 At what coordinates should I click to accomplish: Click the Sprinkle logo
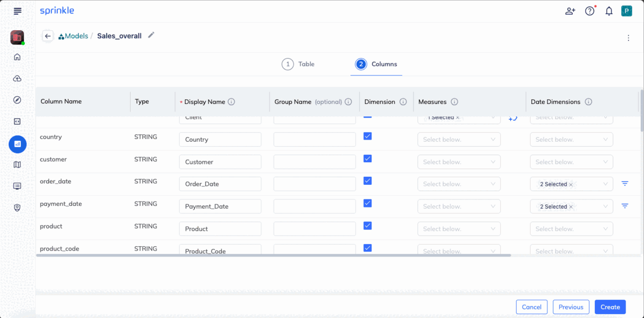pyautogui.click(x=57, y=11)
